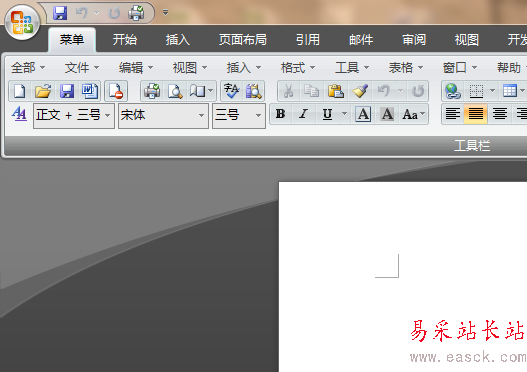Click paste clipboard icon
Viewport: 527px width, 372px height.
coord(335,91)
